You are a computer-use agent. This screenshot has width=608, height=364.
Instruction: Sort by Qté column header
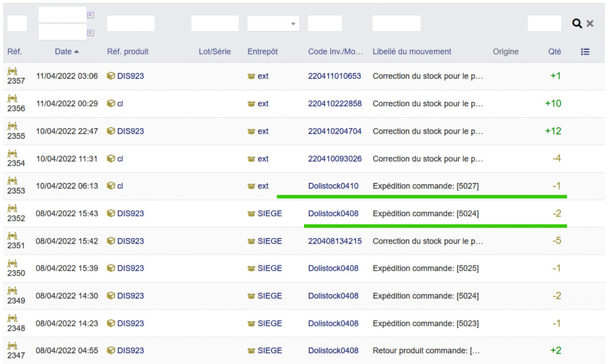554,52
